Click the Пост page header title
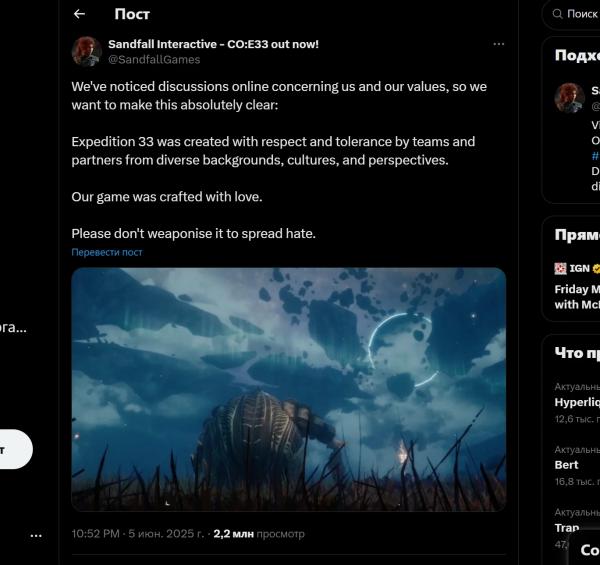The width and height of the screenshot is (600, 565). tap(132, 14)
